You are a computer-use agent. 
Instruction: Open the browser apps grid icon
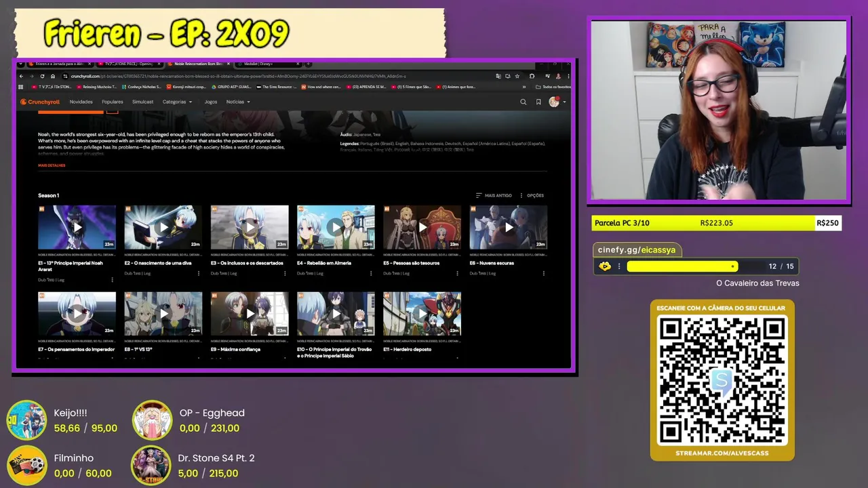click(x=21, y=87)
